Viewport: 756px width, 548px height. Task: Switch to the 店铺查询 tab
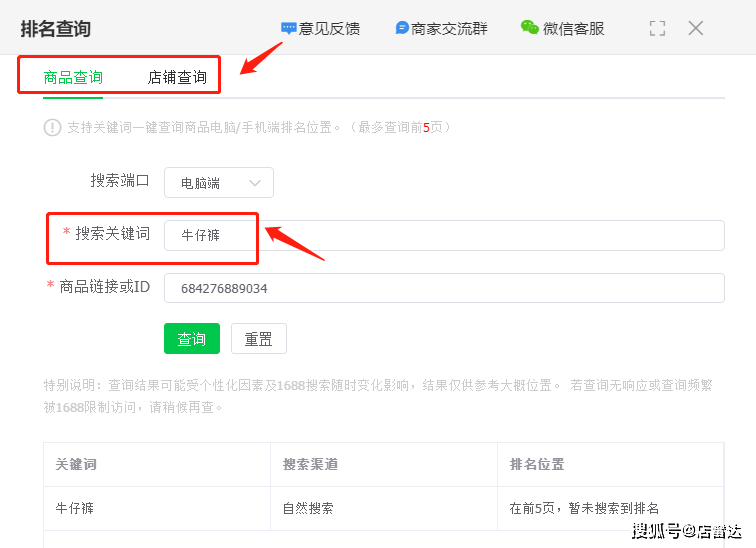pyautogui.click(x=177, y=77)
